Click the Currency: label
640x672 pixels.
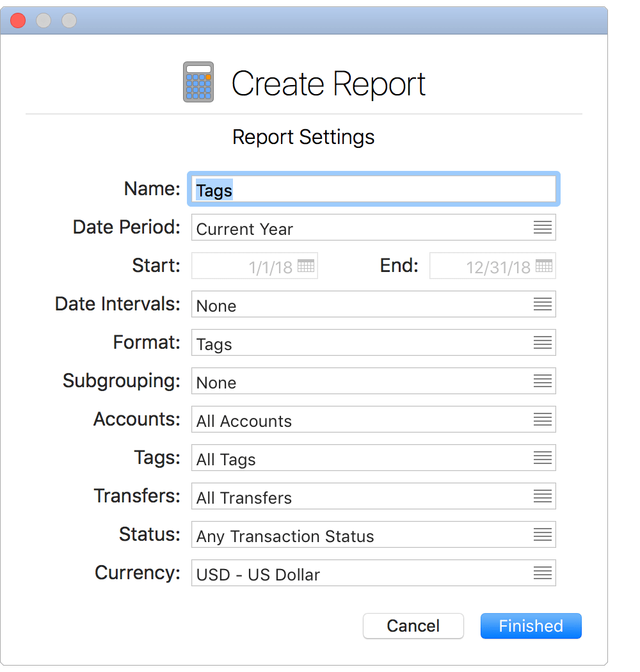(138, 573)
